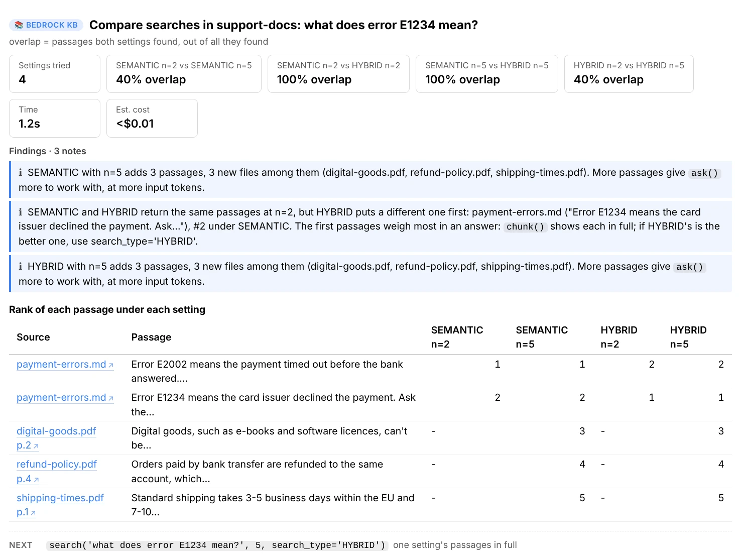The height and width of the screenshot is (560, 741).
Task: Click the BEDROCK KB books icon badge
Action: tap(19, 25)
